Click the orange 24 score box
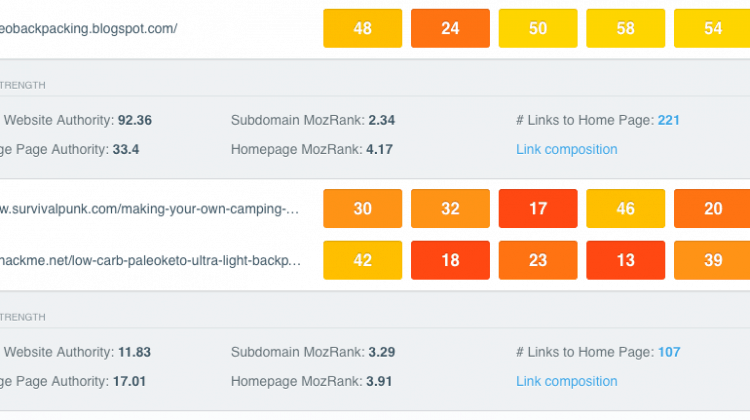 [x=450, y=28]
